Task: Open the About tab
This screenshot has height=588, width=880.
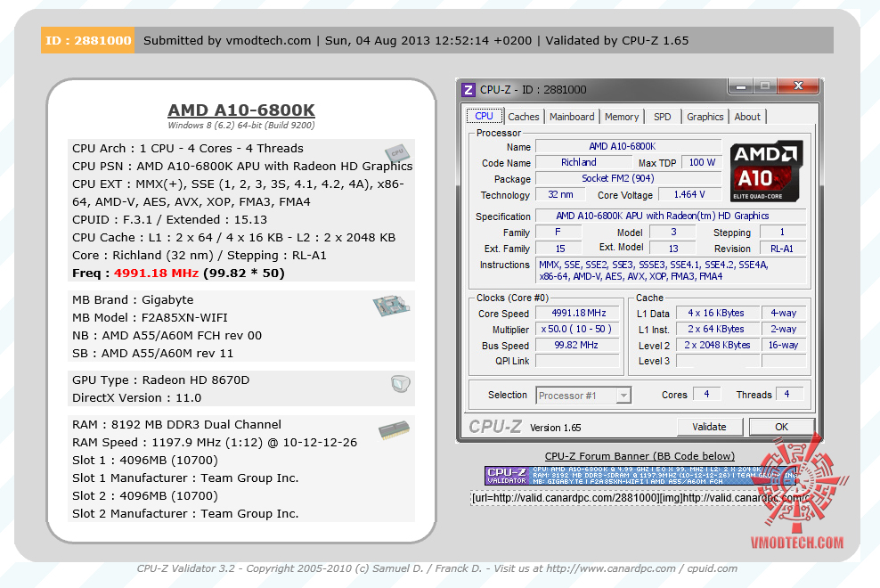Action: (747, 117)
